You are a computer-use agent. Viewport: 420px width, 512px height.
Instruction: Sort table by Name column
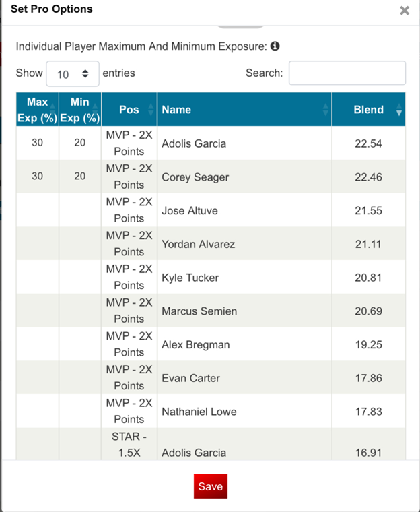pos(244,110)
